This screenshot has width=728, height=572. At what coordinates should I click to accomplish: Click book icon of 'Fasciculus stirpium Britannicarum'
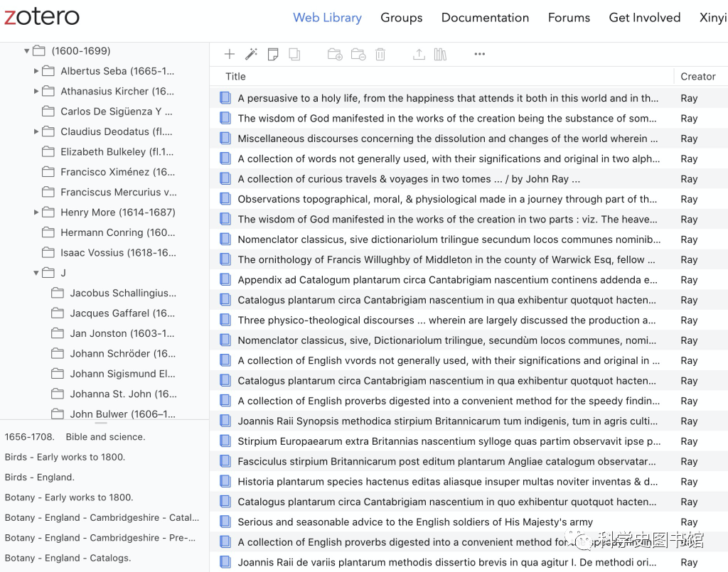[225, 461]
